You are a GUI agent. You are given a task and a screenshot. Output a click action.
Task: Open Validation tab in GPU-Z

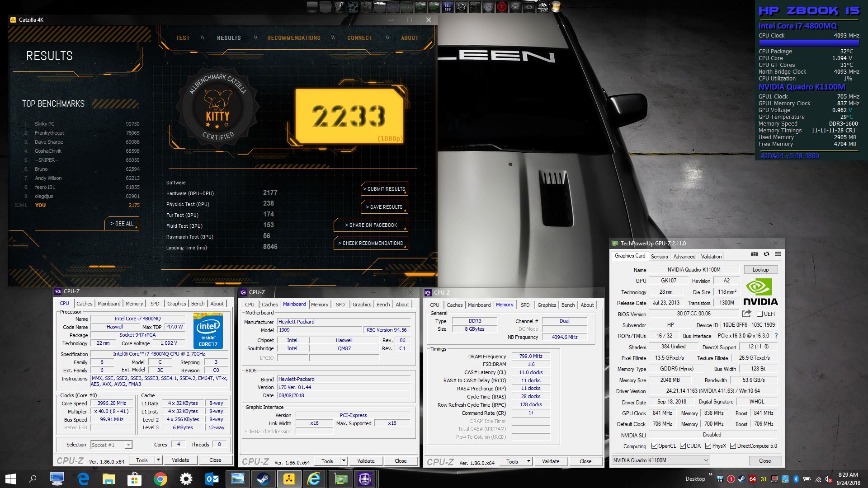point(711,256)
